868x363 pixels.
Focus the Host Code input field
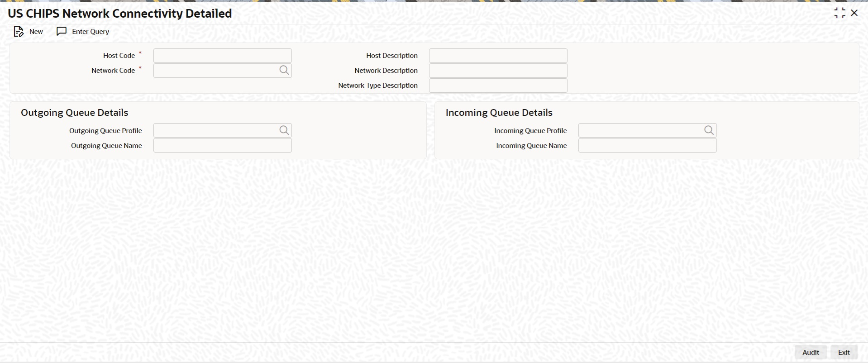click(x=223, y=56)
